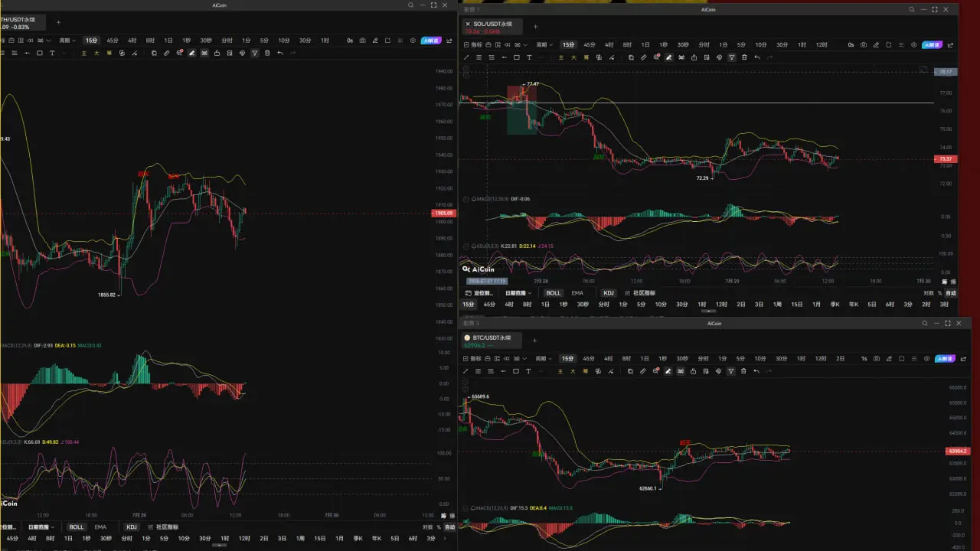Open settings gear in ETH window toolbar

pos(413,40)
